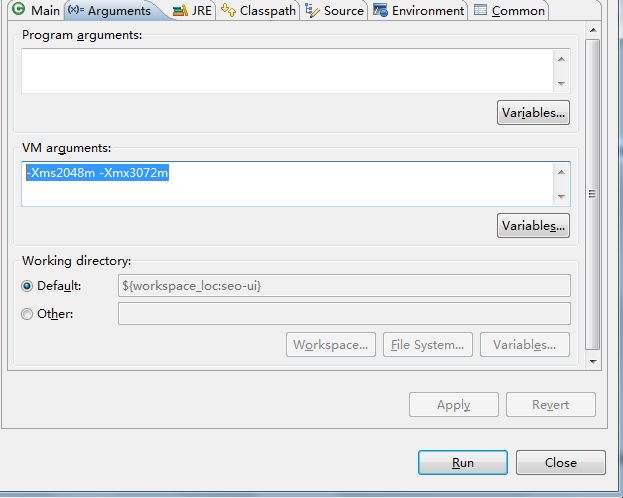Click the default workspace_loc:seo-ui field
The width and height of the screenshot is (623, 498).
[x=344, y=285]
